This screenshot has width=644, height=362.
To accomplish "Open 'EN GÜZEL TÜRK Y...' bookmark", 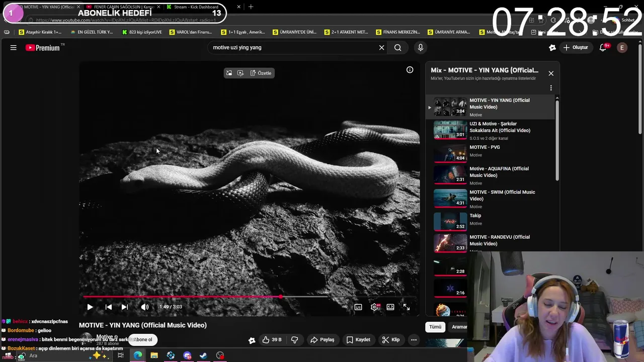I will pyautogui.click(x=92, y=32).
